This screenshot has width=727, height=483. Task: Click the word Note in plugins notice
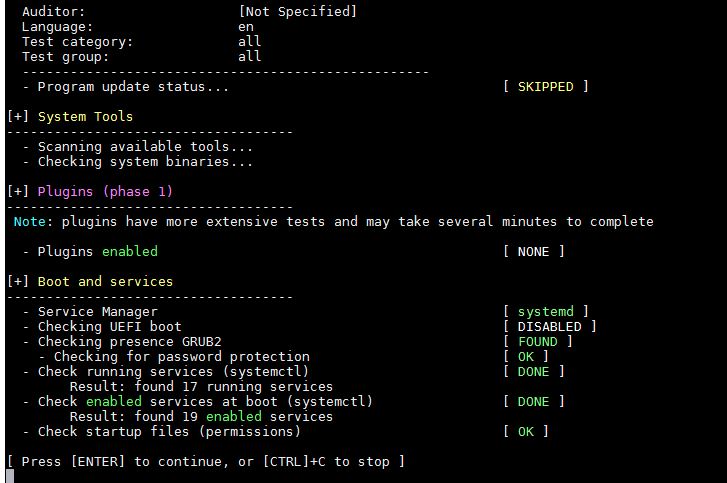pos(29,222)
